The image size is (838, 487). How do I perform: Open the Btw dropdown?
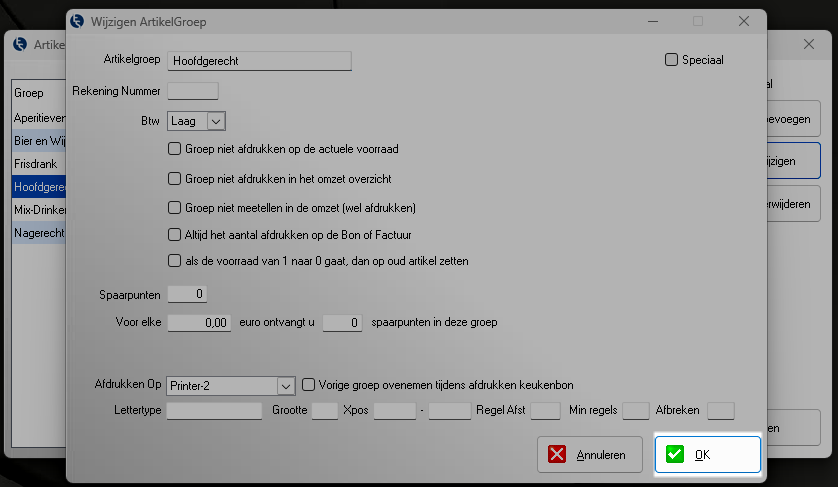click(x=216, y=120)
